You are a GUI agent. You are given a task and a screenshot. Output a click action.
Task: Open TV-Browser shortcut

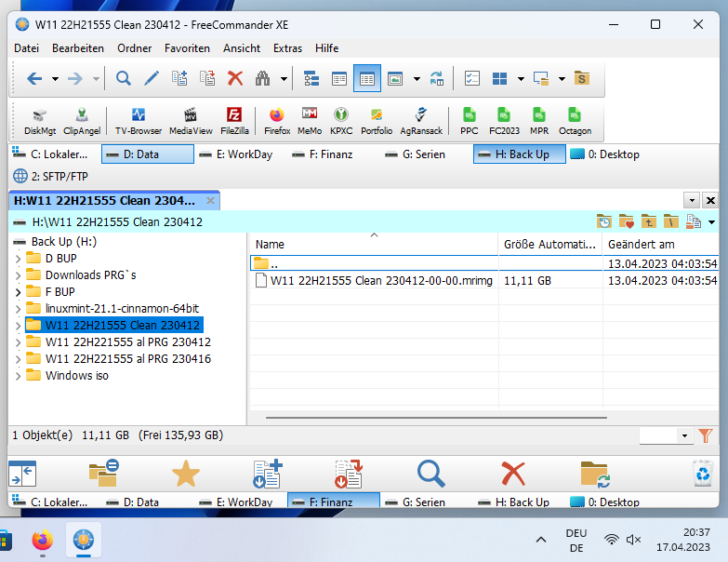coord(139,121)
